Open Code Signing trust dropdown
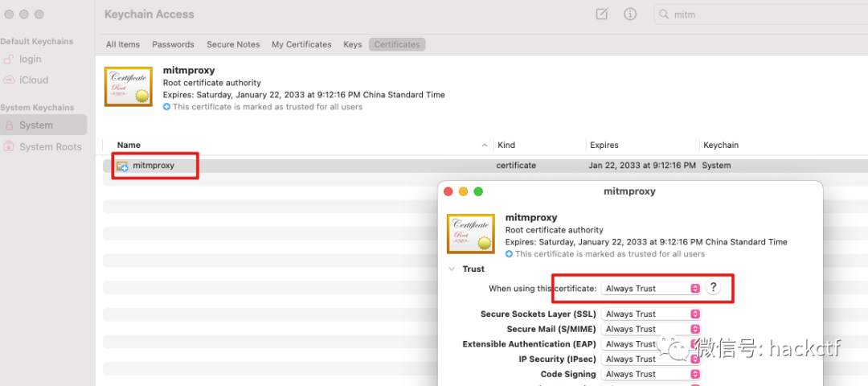 pyautogui.click(x=651, y=375)
